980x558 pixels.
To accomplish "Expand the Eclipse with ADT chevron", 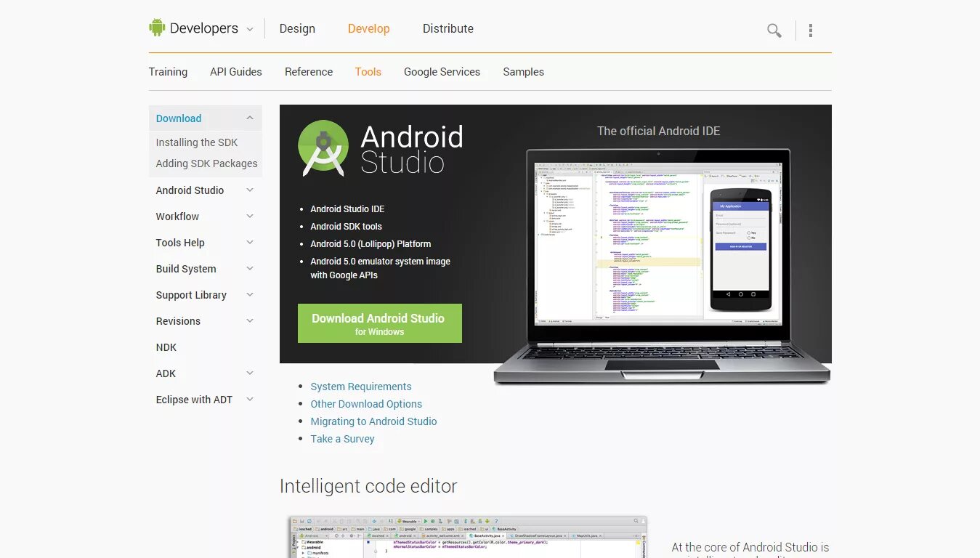I will pyautogui.click(x=250, y=400).
